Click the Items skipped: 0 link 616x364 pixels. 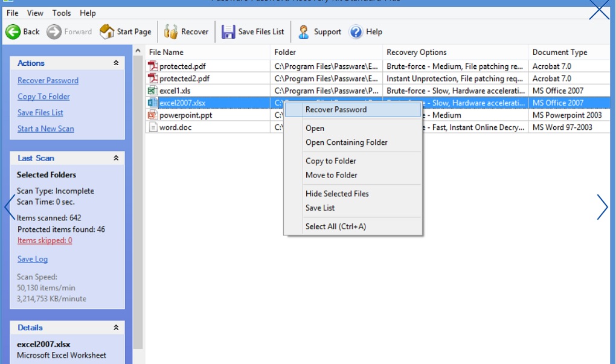(45, 240)
